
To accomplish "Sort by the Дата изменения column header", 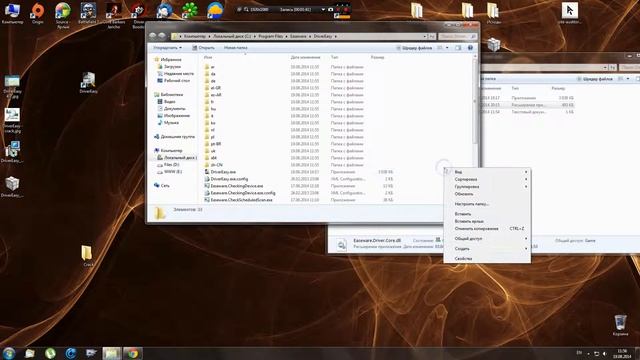I will coord(305,57).
